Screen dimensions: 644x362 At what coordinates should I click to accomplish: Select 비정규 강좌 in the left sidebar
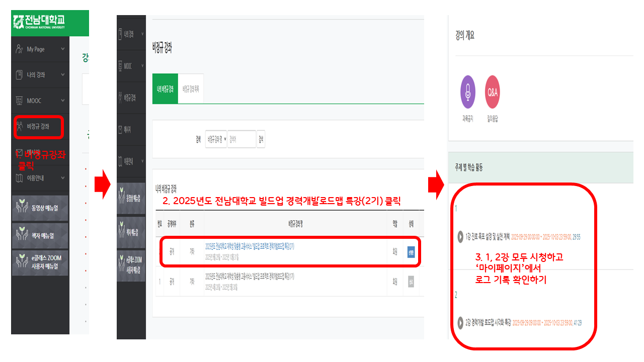click(x=39, y=127)
